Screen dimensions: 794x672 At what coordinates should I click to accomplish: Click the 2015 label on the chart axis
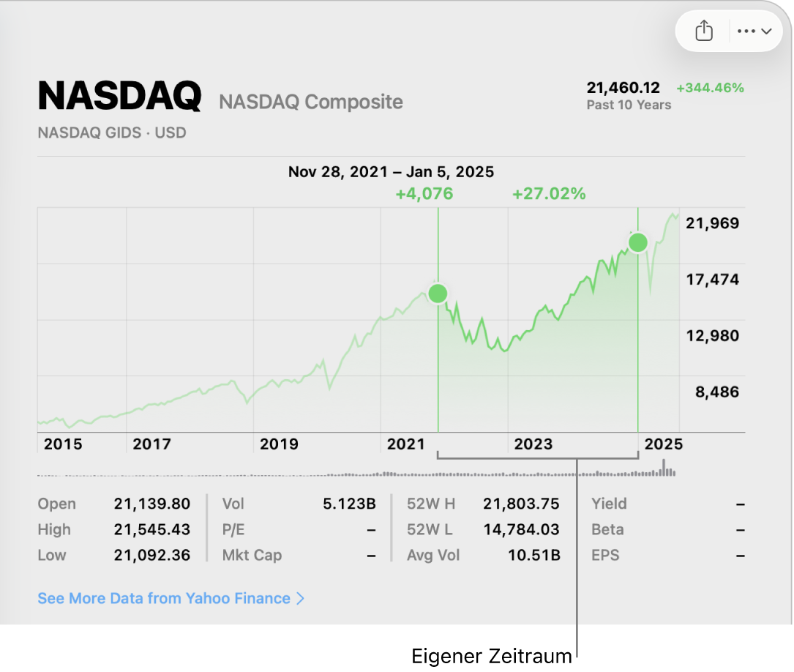click(63, 444)
